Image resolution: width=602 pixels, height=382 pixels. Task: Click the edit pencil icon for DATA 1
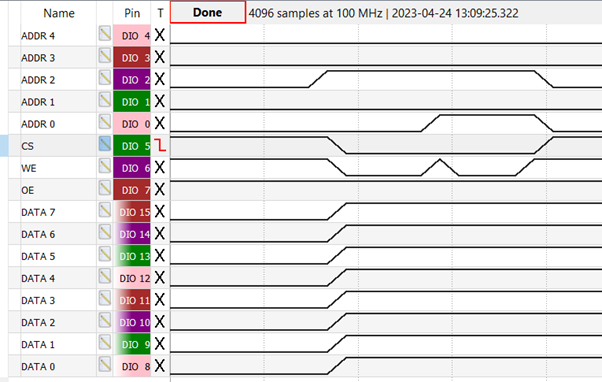(104, 343)
